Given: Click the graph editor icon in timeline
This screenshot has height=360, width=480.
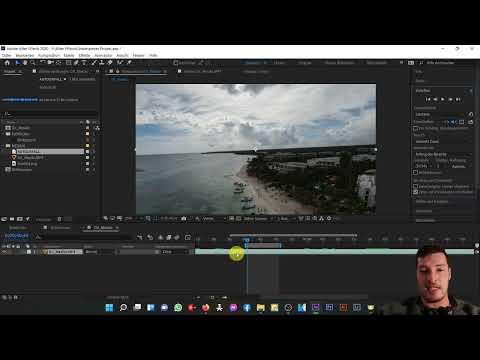Looking at the screenshot, I should tap(188, 237).
